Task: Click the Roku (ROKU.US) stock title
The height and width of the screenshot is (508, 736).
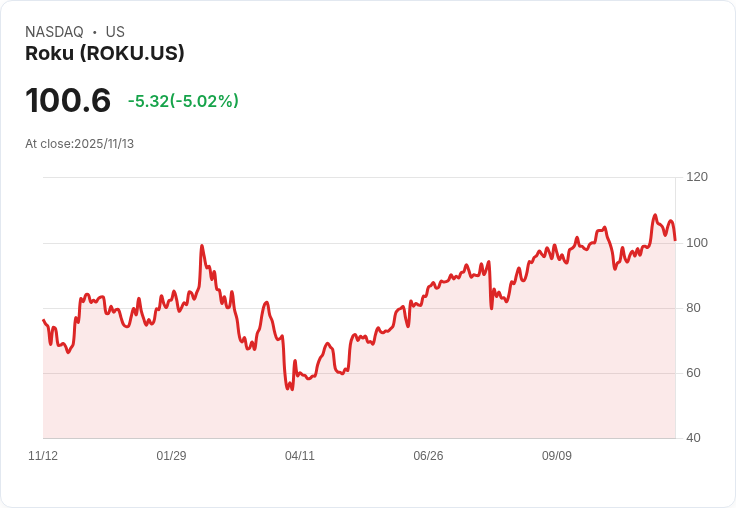Action: coord(105,54)
